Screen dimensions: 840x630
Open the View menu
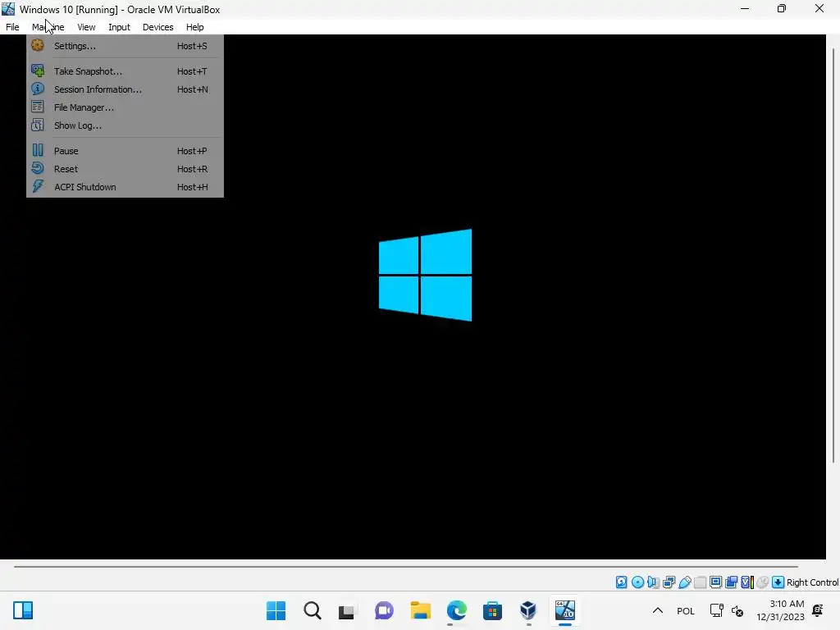pyautogui.click(x=86, y=27)
